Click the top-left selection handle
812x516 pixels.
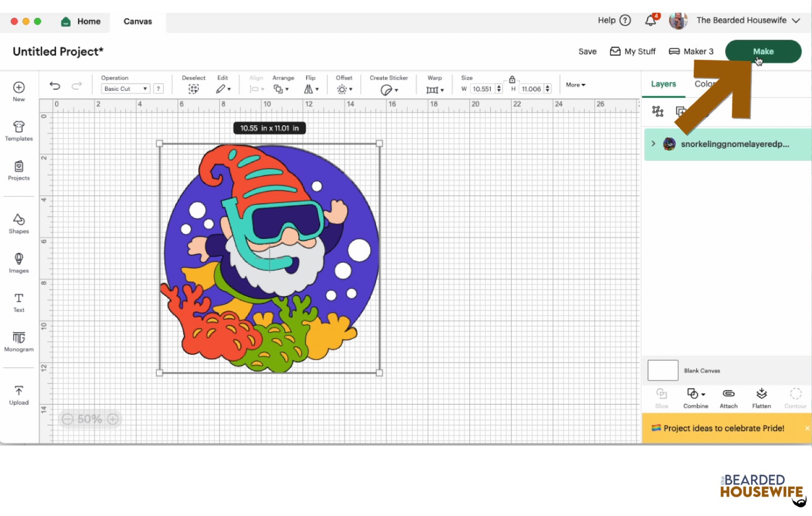[x=159, y=144]
